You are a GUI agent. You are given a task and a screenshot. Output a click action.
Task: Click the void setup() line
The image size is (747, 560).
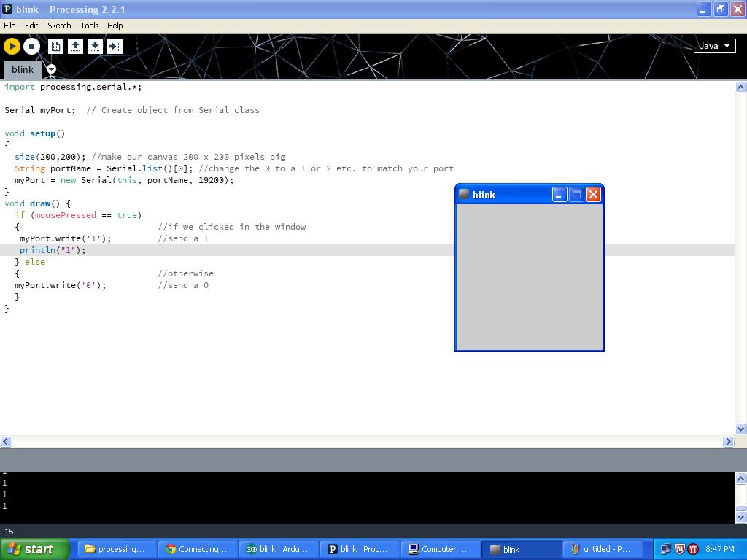35,133
